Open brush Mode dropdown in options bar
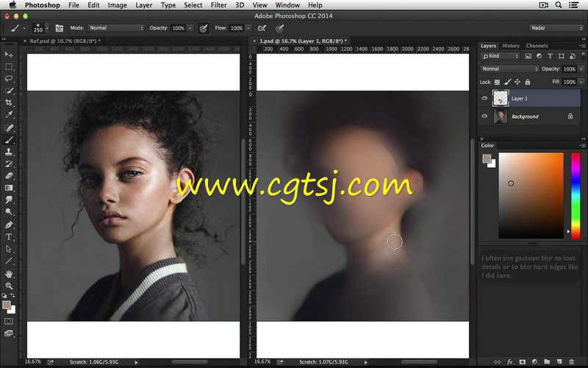The image size is (588, 368). coord(116,28)
